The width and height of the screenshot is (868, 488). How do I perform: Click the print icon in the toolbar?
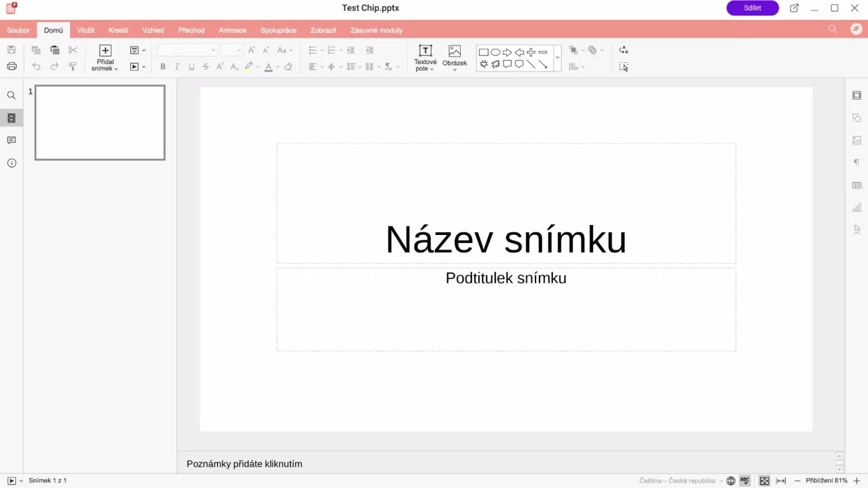[11, 66]
